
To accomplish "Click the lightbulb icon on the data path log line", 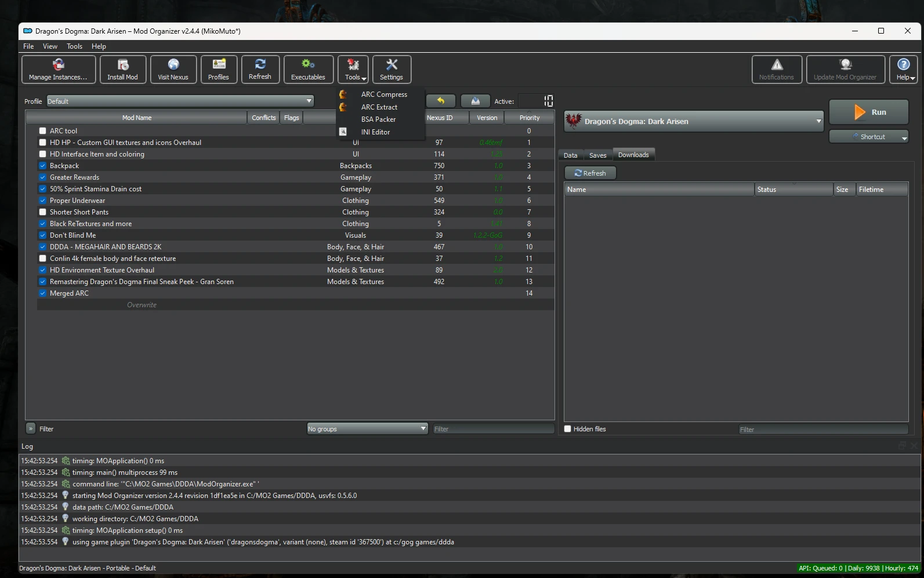I will [66, 507].
